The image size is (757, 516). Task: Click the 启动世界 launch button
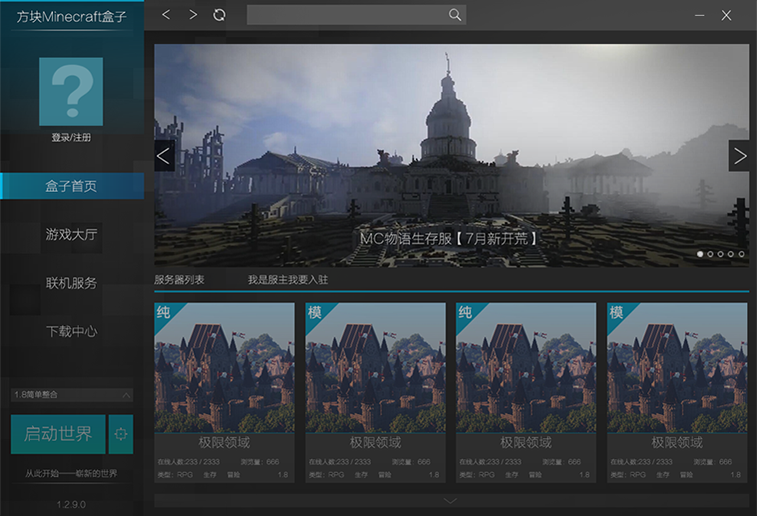pos(58,434)
